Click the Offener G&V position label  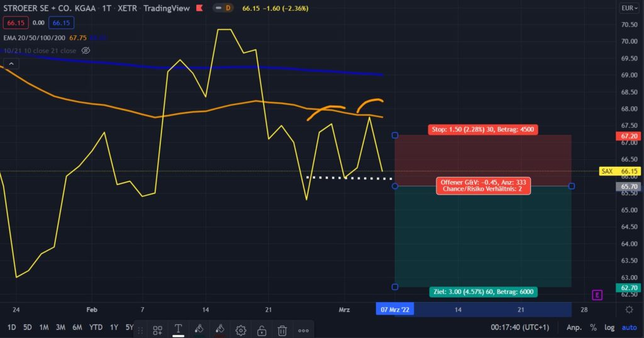484,186
